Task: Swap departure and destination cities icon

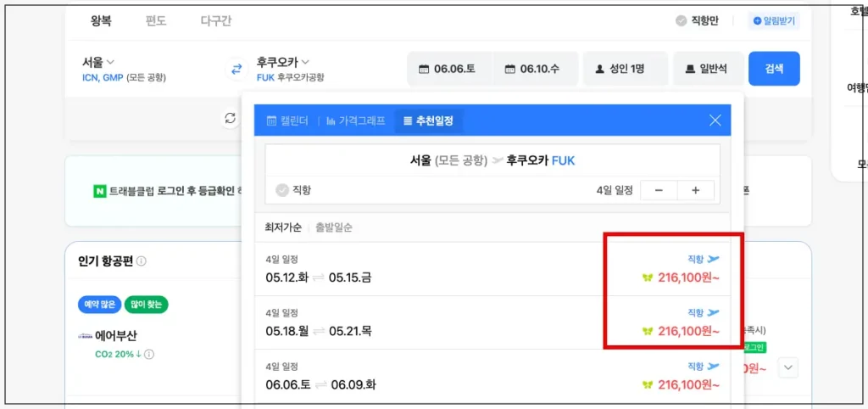Action: (236, 69)
